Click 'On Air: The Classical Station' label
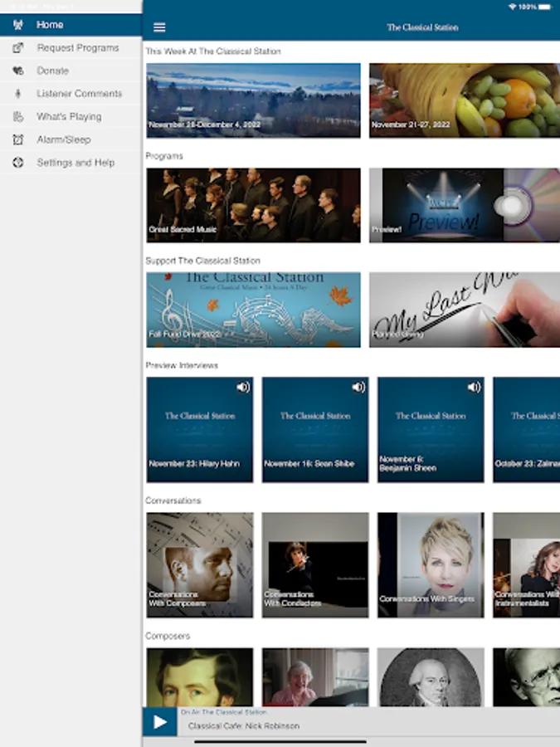 coord(224,712)
